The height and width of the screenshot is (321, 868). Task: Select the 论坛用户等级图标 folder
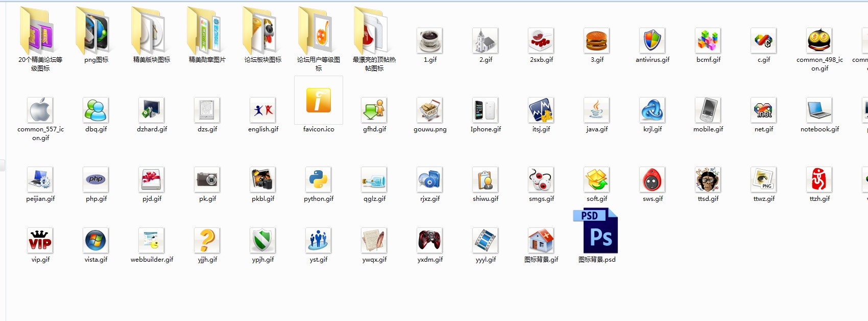(x=319, y=31)
